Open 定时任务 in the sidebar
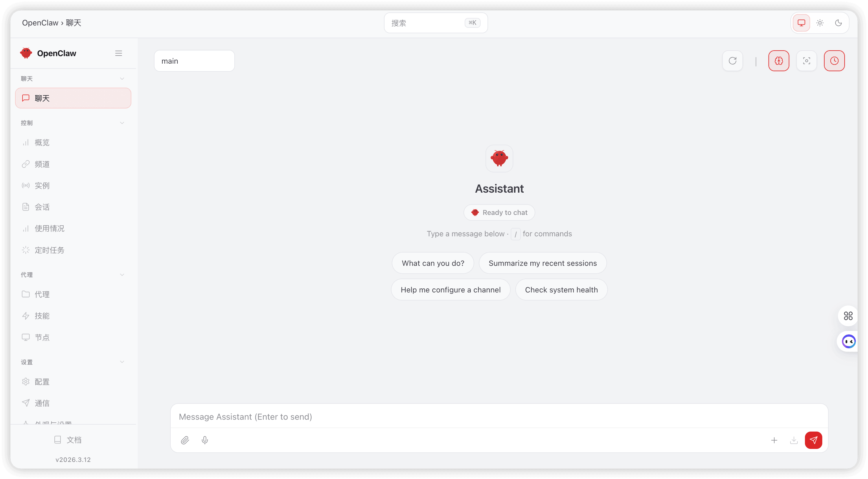This screenshot has width=868, height=479. click(x=49, y=250)
